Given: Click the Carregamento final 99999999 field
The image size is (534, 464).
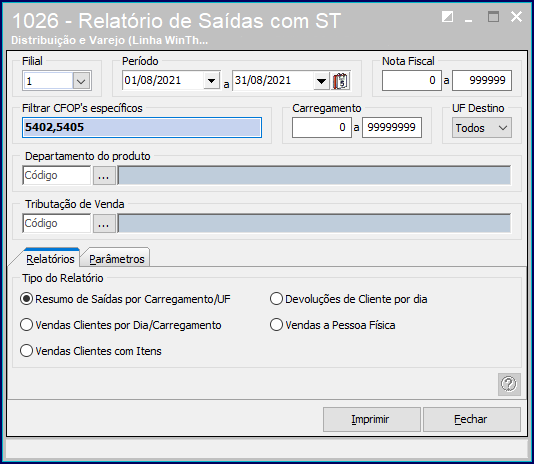Looking at the screenshot, I should pos(392,128).
